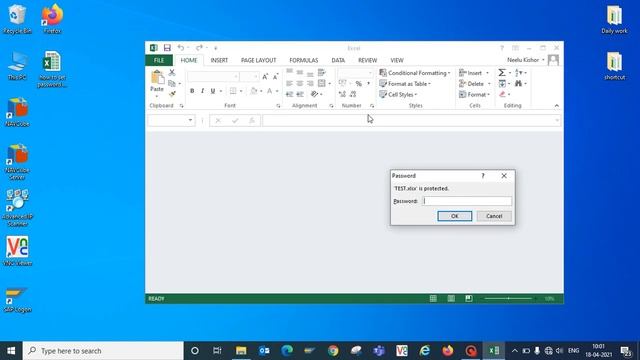Click the Format Painter brush icon
Viewport: 640px width, 360px height.
172,94
